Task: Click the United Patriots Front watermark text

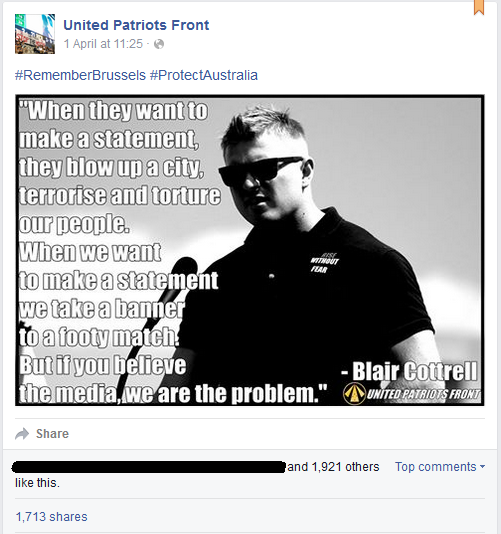Action: (x=423, y=394)
